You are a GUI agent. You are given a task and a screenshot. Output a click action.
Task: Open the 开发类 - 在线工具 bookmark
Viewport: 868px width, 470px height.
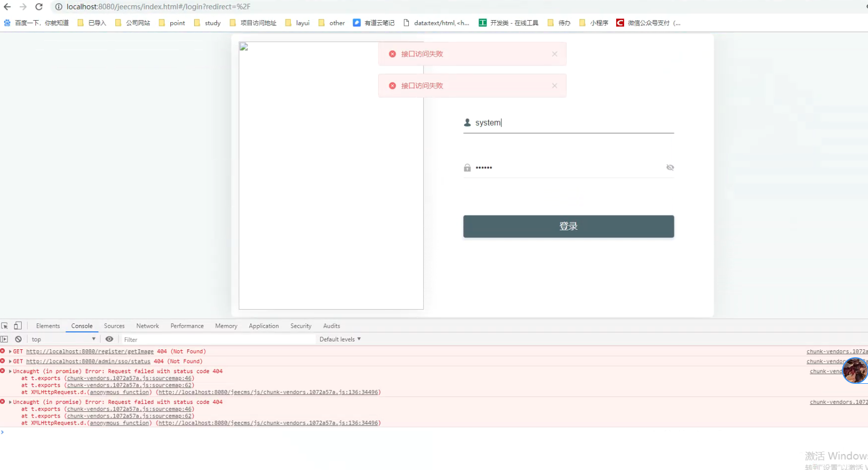(508, 23)
